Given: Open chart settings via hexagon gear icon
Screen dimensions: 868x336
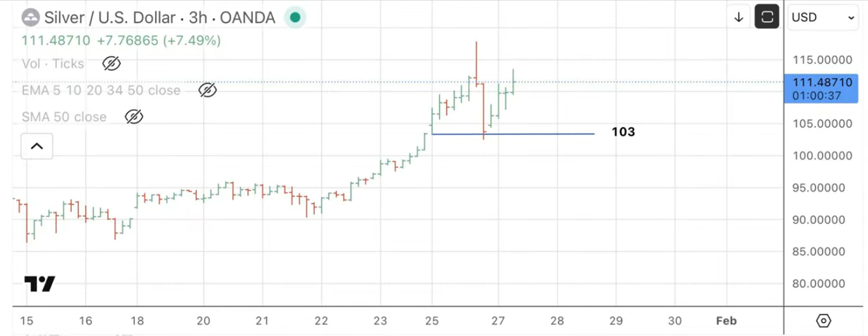Looking at the screenshot, I should point(824,321).
